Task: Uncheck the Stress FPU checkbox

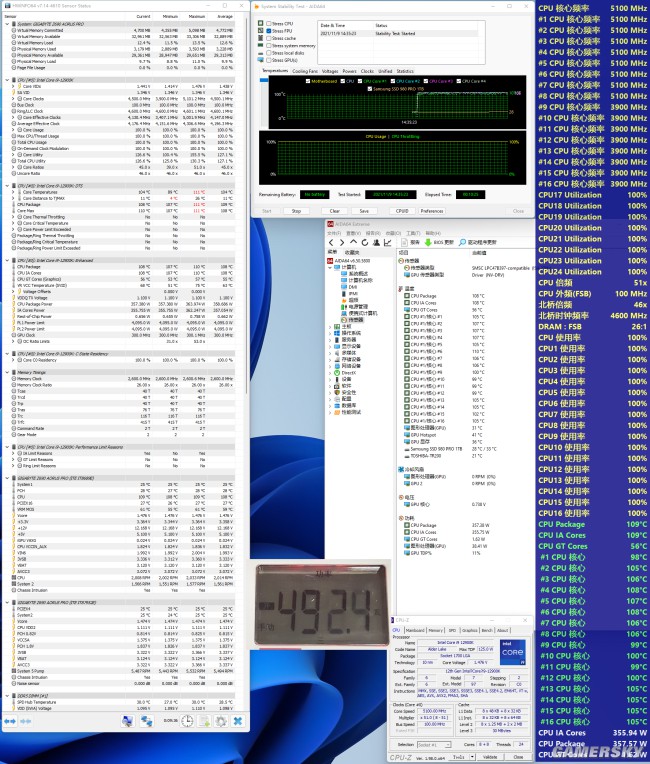Action: coord(268,31)
